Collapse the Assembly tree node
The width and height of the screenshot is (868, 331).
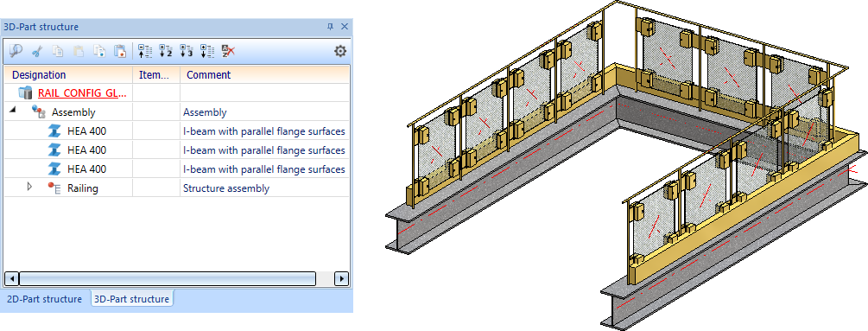click(x=13, y=111)
